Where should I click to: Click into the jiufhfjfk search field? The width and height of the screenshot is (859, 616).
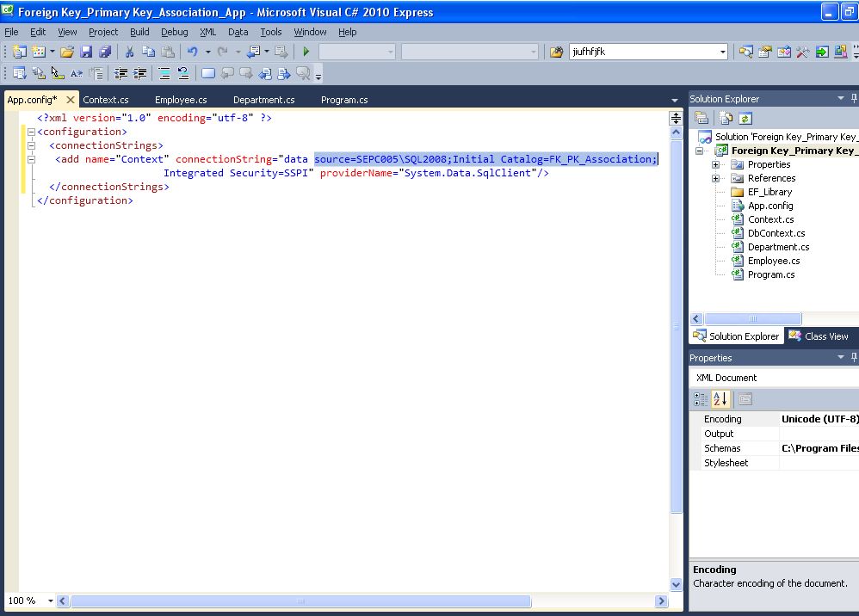643,52
